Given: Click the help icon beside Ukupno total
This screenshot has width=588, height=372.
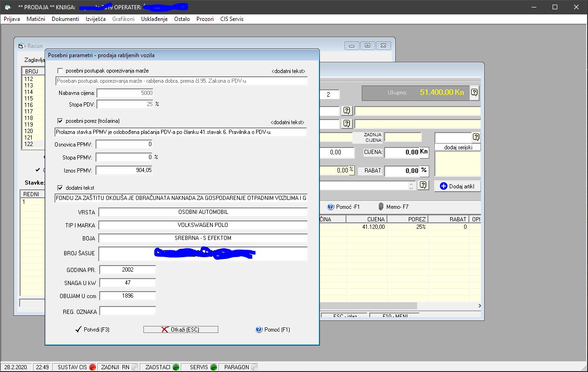Looking at the screenshot, I should [x=474, y=93].
